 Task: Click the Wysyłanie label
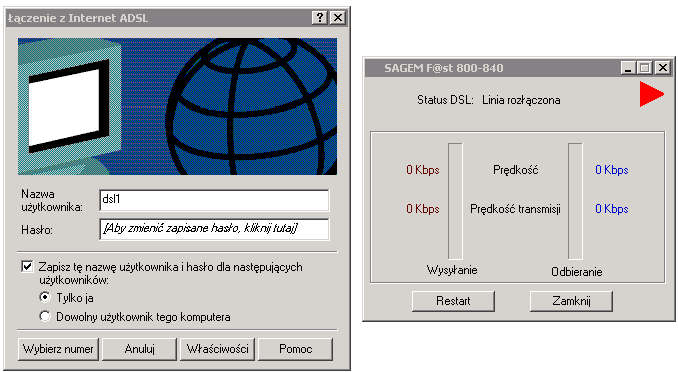coord(452,270)
